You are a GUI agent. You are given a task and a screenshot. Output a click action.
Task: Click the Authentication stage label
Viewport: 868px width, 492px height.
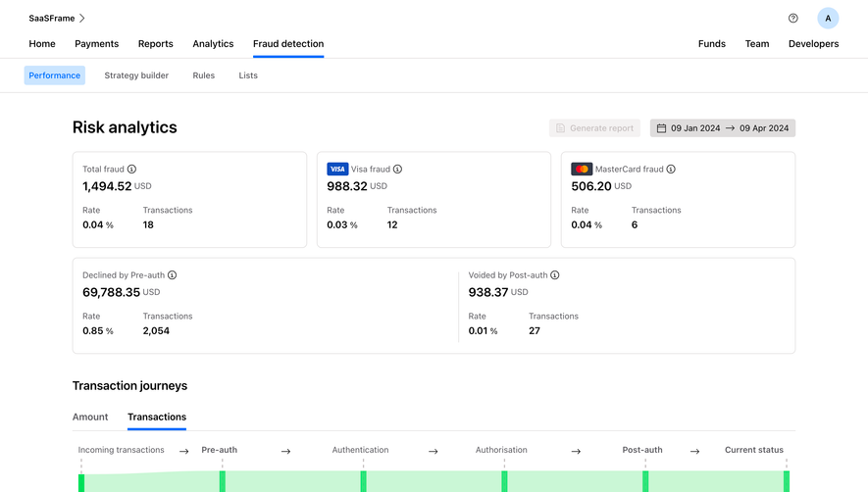(x=360, y=450)
